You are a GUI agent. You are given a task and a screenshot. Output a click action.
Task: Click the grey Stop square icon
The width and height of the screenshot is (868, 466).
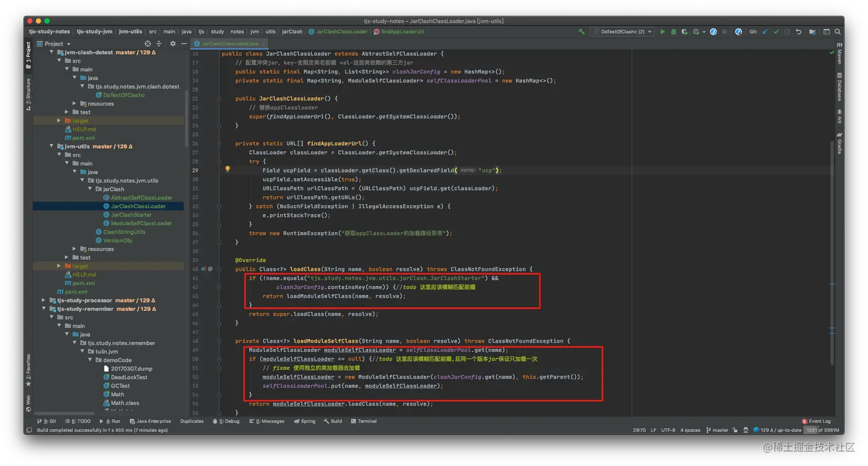tap(724, 32)
